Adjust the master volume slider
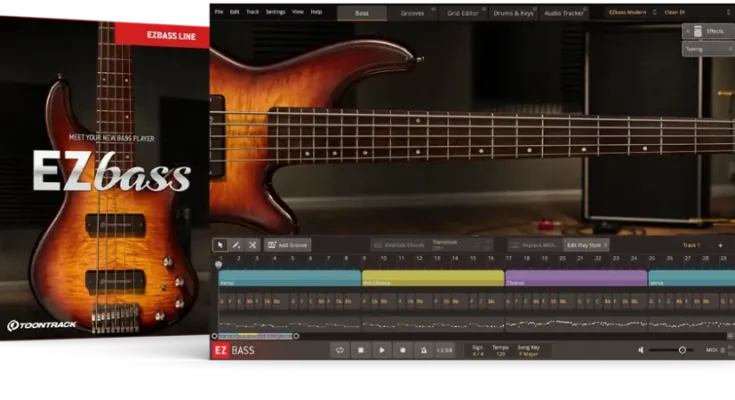The width and height of the screenshot is (735, 400). 682,350
